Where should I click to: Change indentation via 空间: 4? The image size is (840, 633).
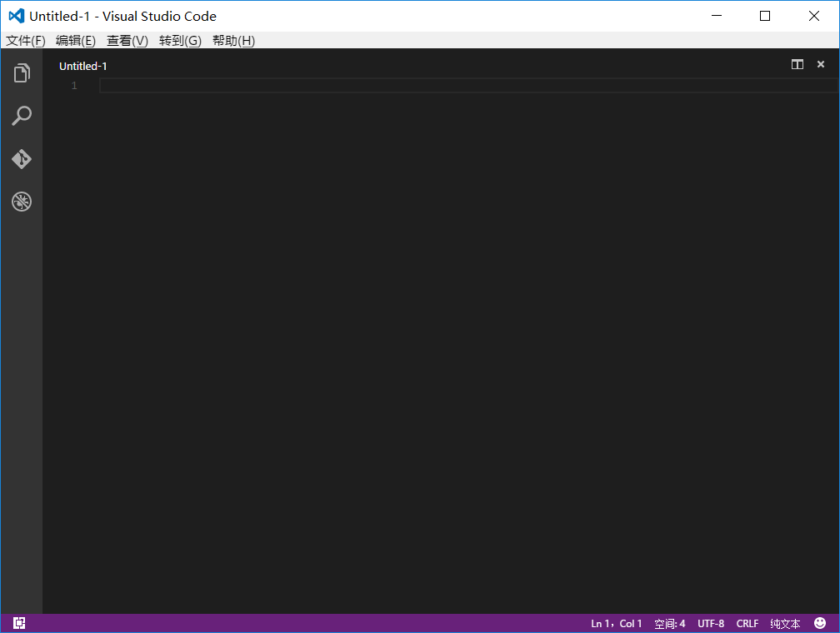[x=670, y=623]
